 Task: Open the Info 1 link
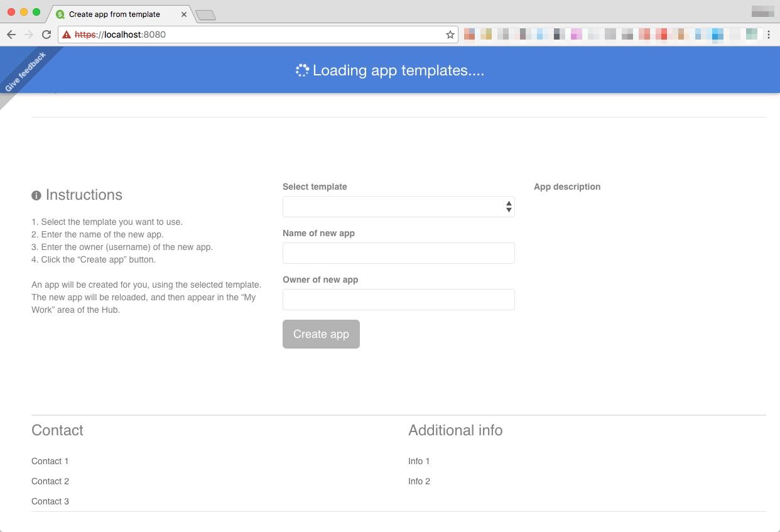[x=419, y=461]
